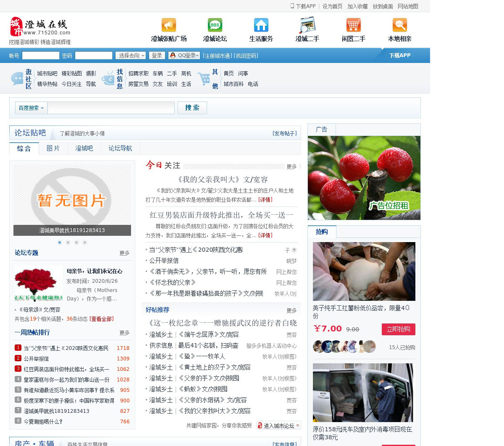504x446 pixels.
Task: Open the 澄城张贴广场 megaphone icon
Action: coord(169,25)
